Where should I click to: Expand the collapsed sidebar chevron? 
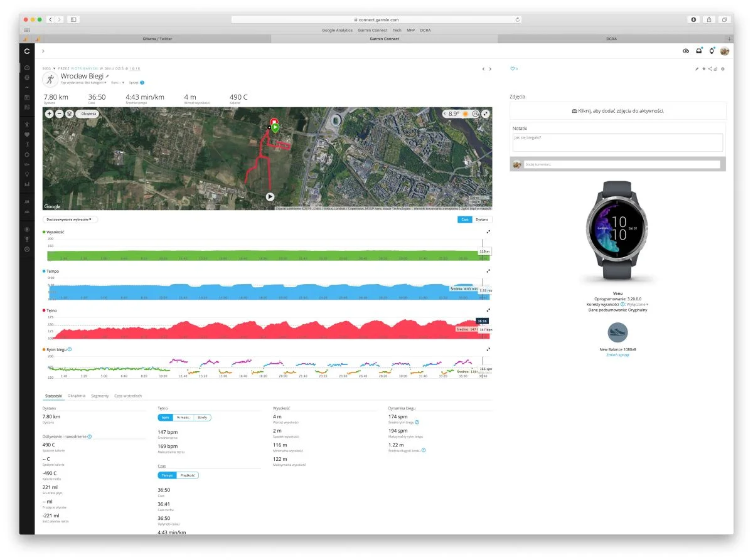click(x=43, y=51)
